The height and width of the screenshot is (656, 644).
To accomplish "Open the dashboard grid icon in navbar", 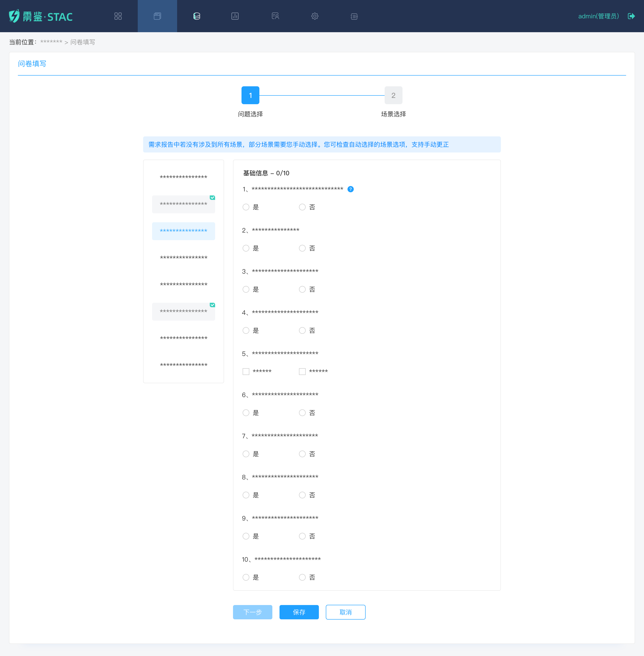I will tap(118, 16).
